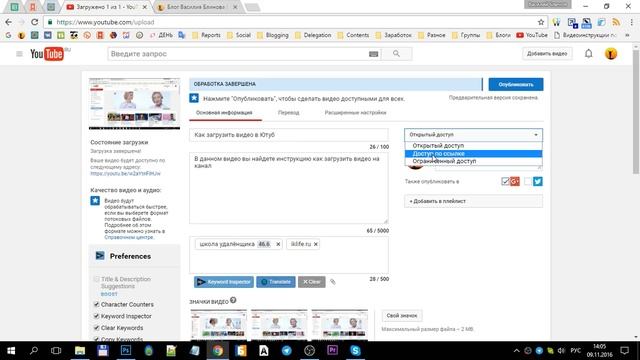Screen dimensions: 640x360
Task: Click the Добавить видео button
Action: [547, 54]
